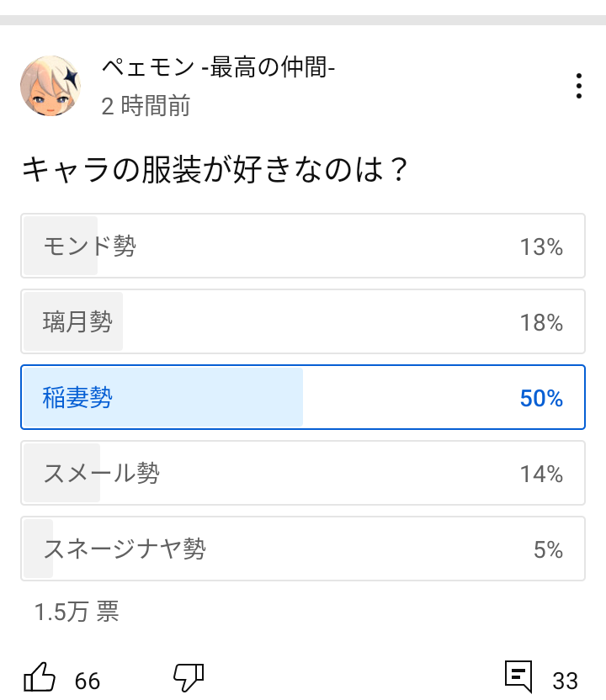The height and width of the screenshot is (700, 606).
Task: Open the ペェモン -最高の仲間- channel name
Action: (x=219, y=69)
